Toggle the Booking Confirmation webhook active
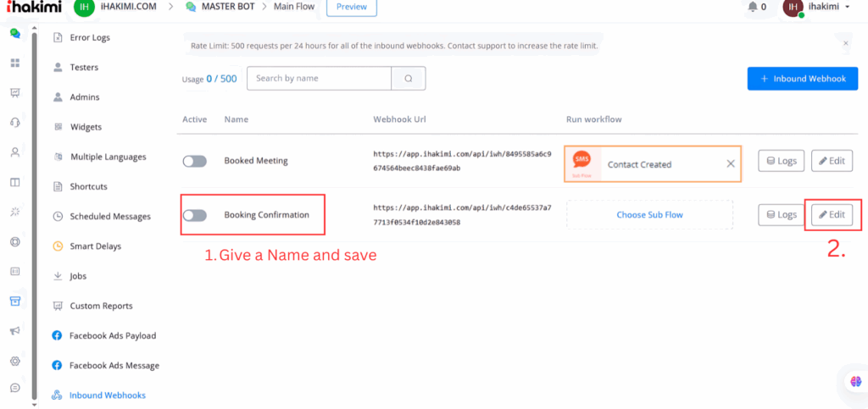Screen dimensions: 868x409 (x=195, y=215)
